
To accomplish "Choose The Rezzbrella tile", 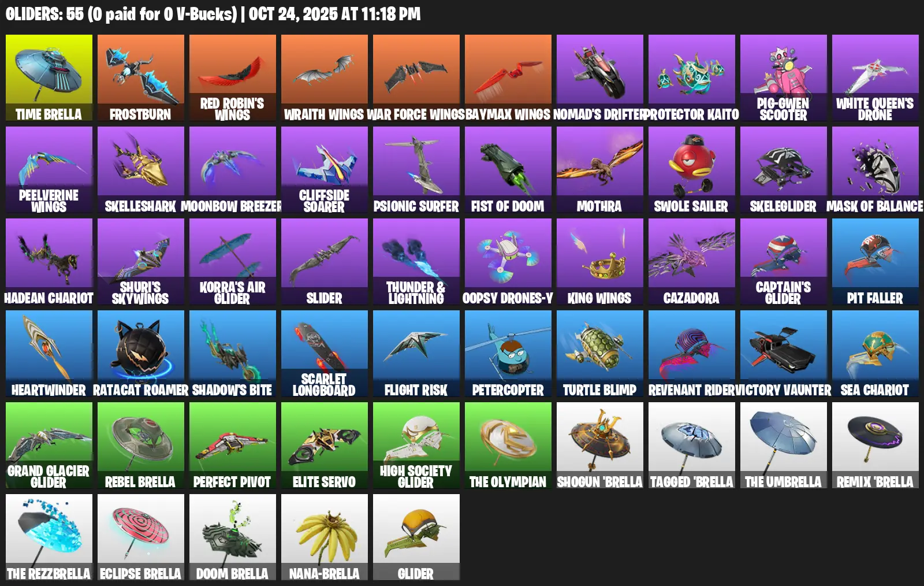I will click(49, 537).
